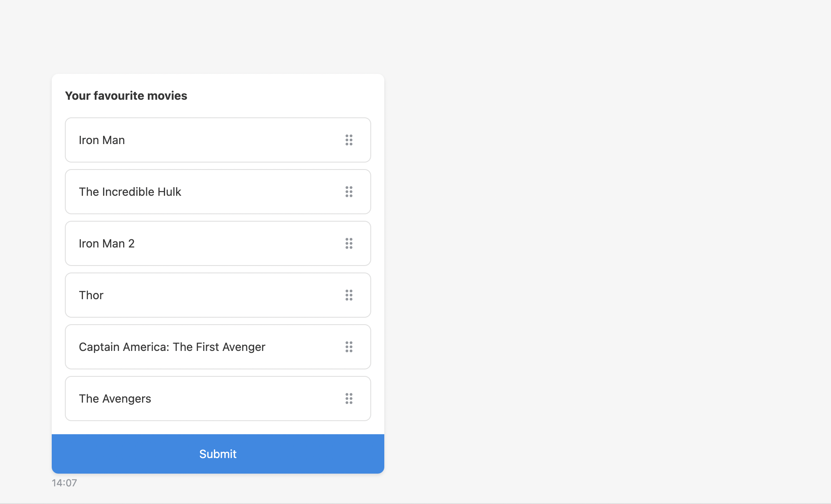Select the Iron Man title text
Screen dimensions: 831x504
[x=102, y=140]
